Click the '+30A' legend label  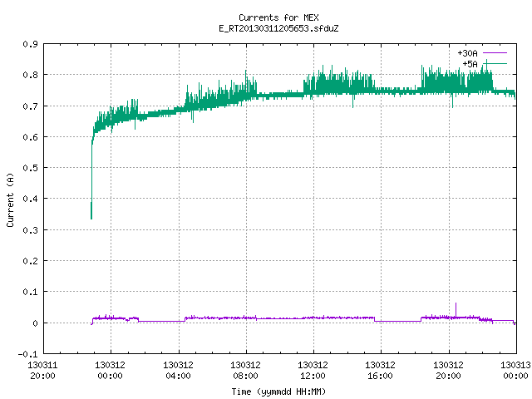(x=467, y=53)
